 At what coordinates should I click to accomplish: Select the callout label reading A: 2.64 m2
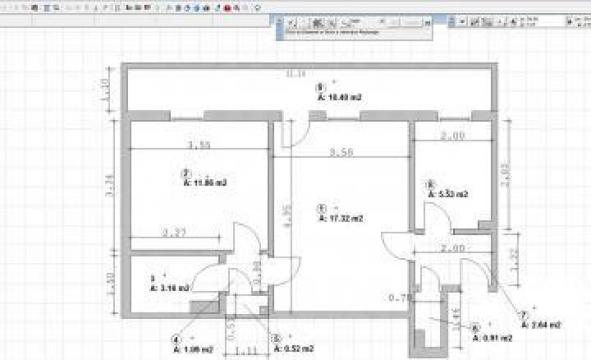(541, 325)
